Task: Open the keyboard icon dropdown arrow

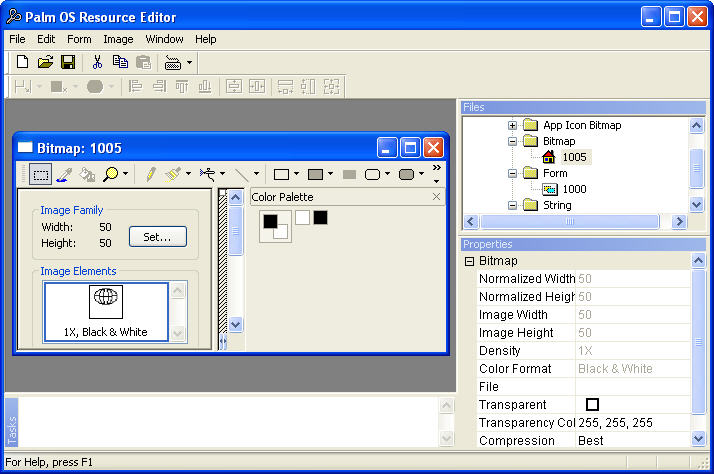Action: tap(189, 62)
